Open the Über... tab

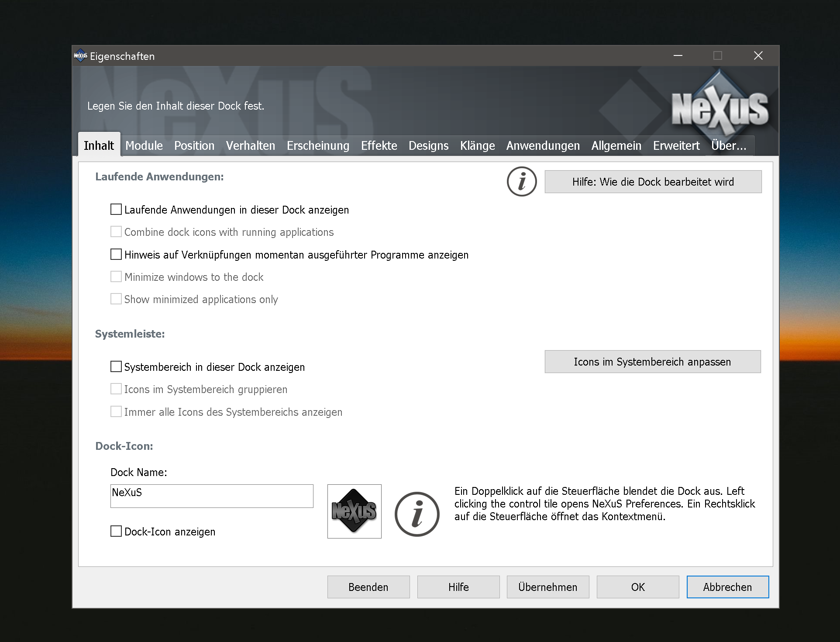(728, 145)
